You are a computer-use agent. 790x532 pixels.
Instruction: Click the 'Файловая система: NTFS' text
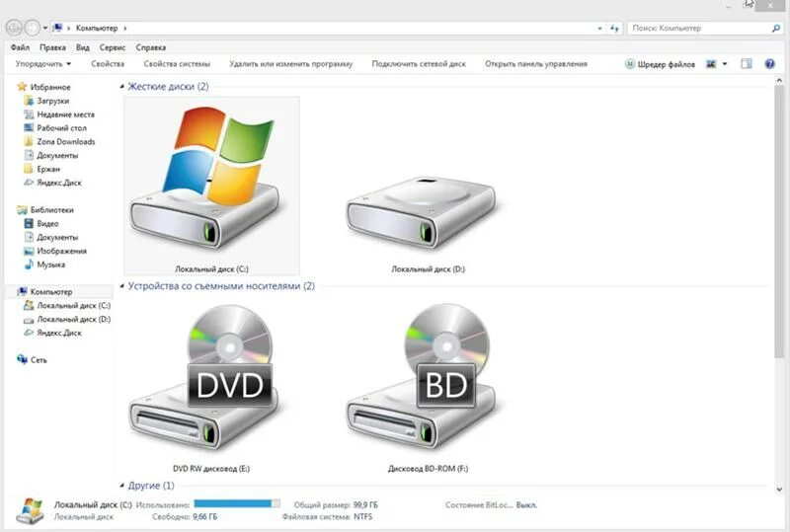[327, 517]
